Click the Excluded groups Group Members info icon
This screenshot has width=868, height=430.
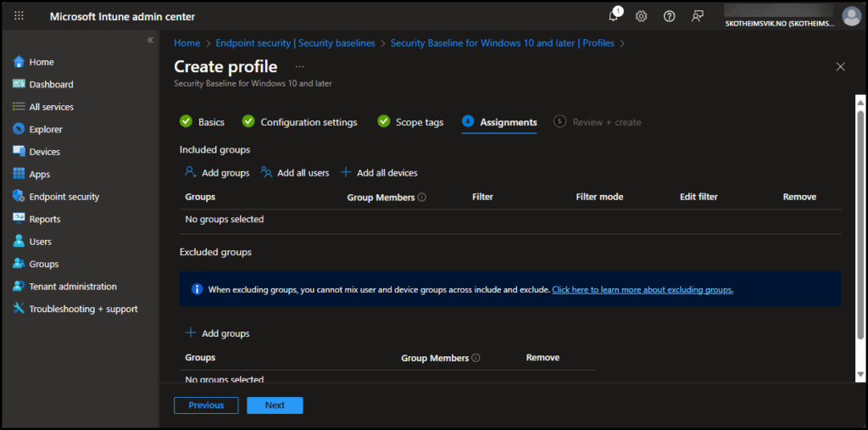click(476, 358)
